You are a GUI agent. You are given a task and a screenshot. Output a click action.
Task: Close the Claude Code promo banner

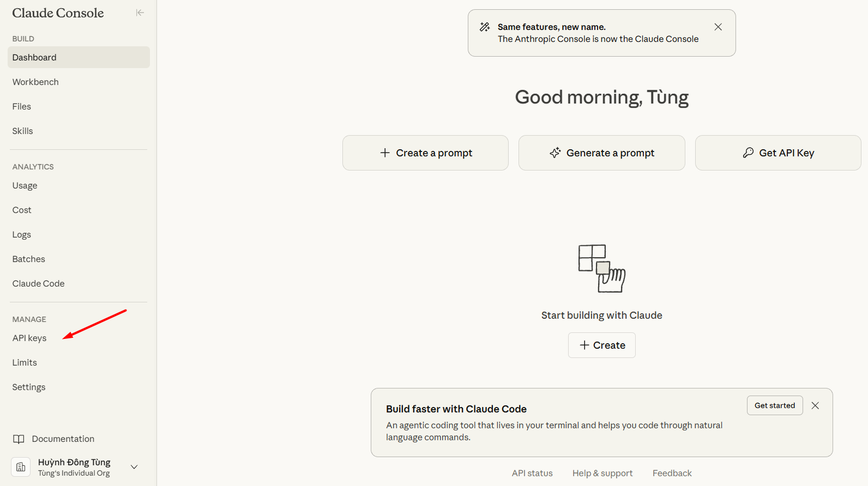[815, 405]
